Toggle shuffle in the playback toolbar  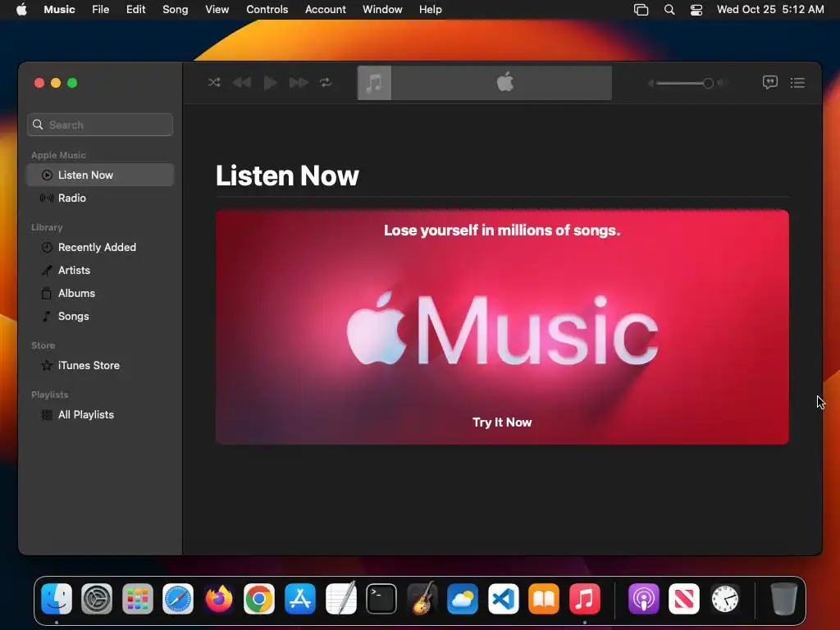tap(214, 83)
